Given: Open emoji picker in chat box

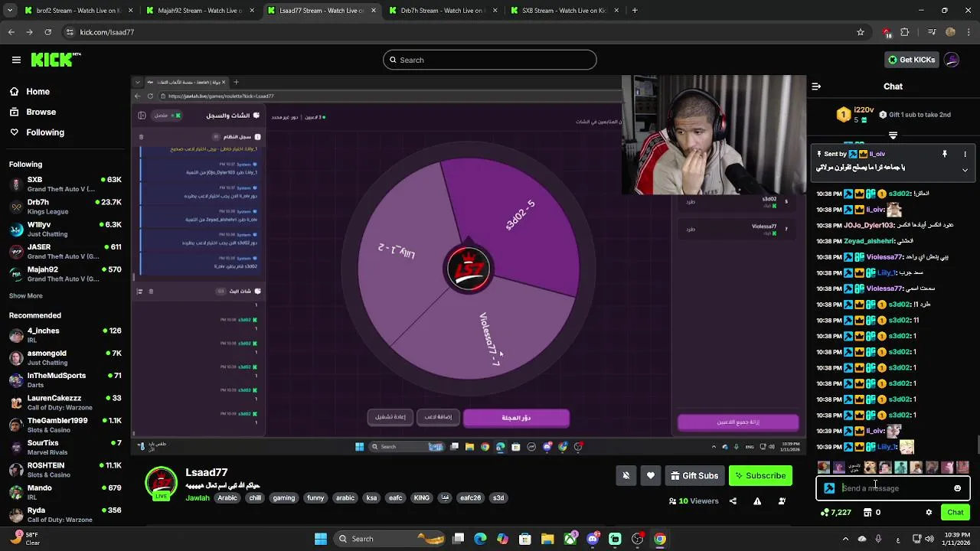Looking at the screenshot, I should [x=957, y=488].
